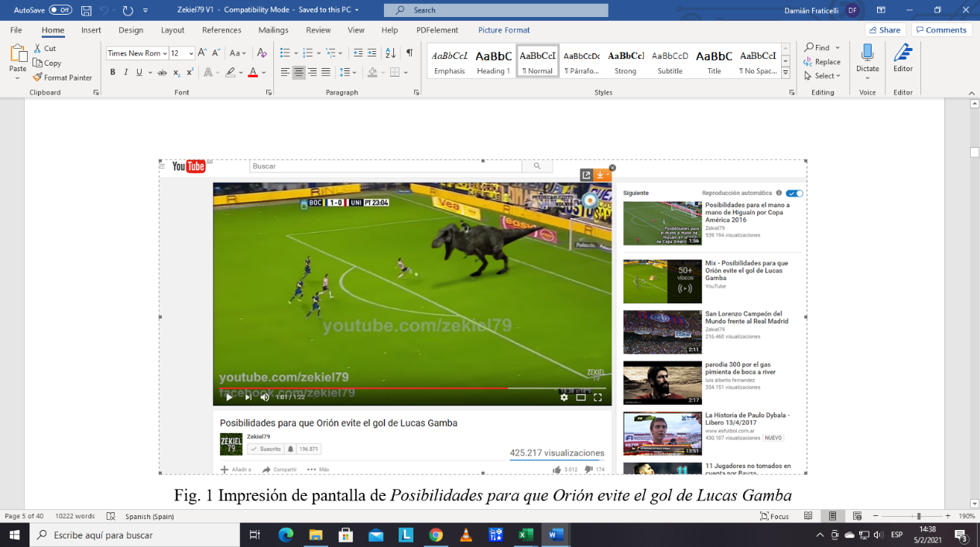
Task: Shrink font size icon
Action: pos(217,53)
